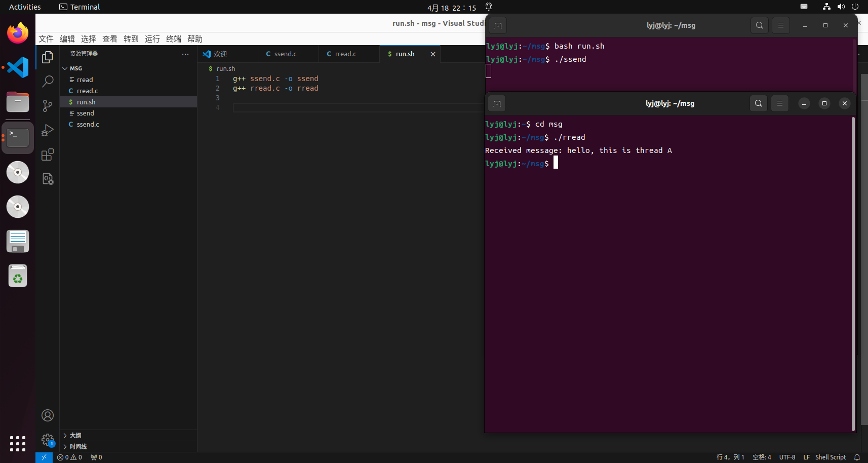Open the 文件 menu
The width and height of the screenshot is (868, 463).
pos(46,39)
